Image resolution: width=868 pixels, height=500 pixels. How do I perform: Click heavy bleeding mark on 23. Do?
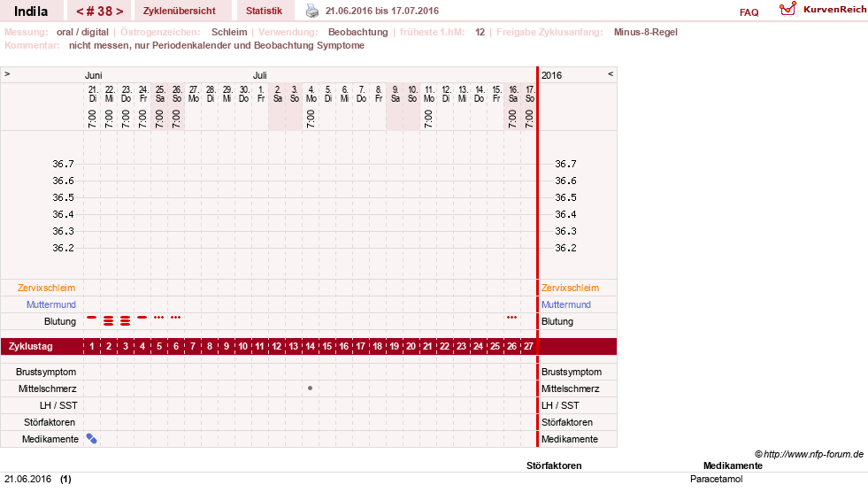pyautogui.click(x=126, y=320)
